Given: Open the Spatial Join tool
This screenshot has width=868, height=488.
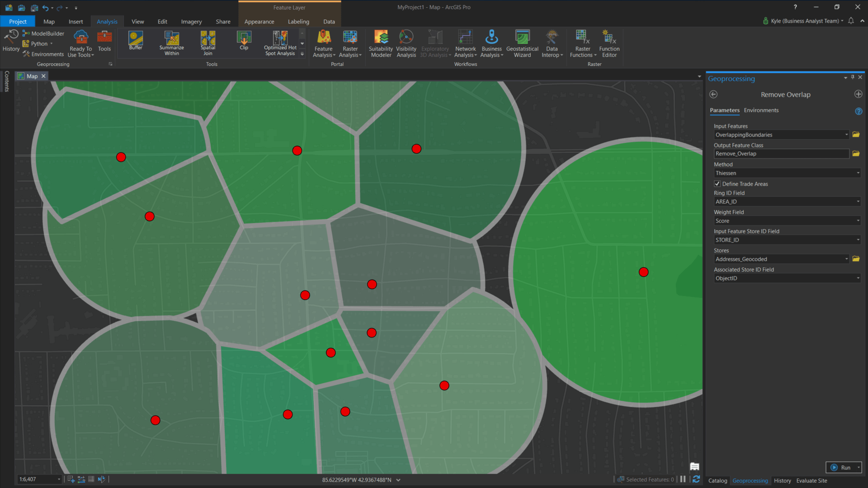Looking at the screenshot, I should click(x=208, y=43).
